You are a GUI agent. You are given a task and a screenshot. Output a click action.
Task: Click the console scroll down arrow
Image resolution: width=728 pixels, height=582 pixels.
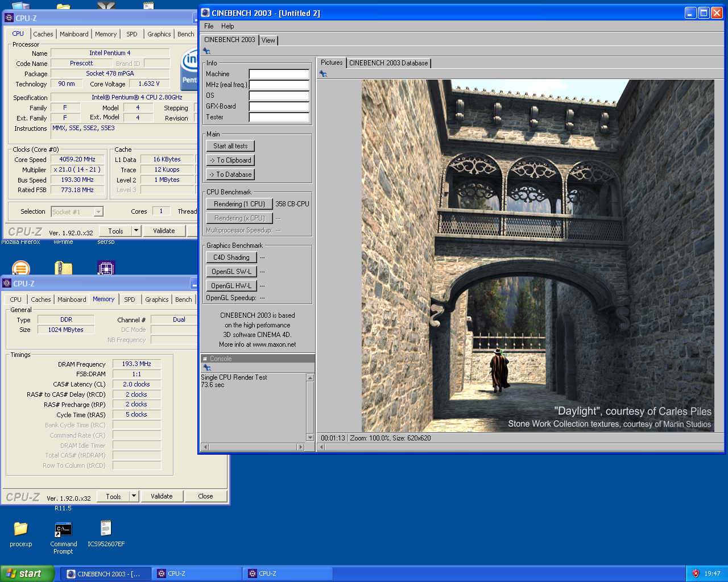[310, 438]
